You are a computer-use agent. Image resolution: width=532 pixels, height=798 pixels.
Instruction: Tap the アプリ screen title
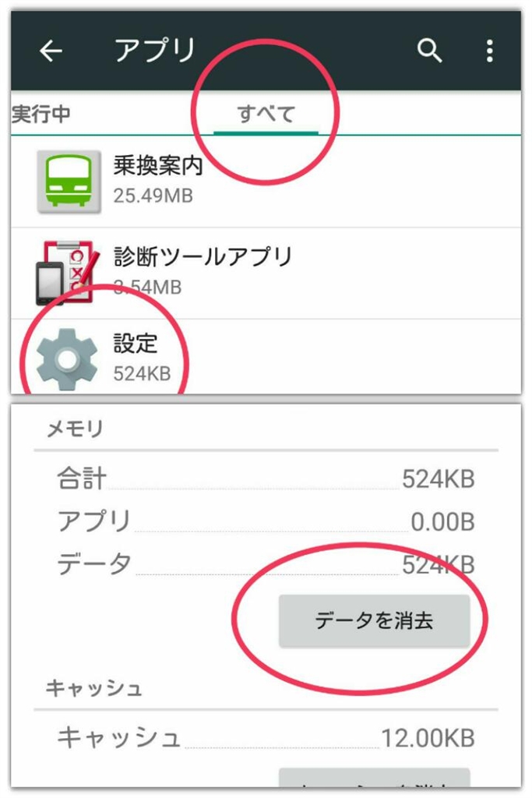(x=155, y=51)
